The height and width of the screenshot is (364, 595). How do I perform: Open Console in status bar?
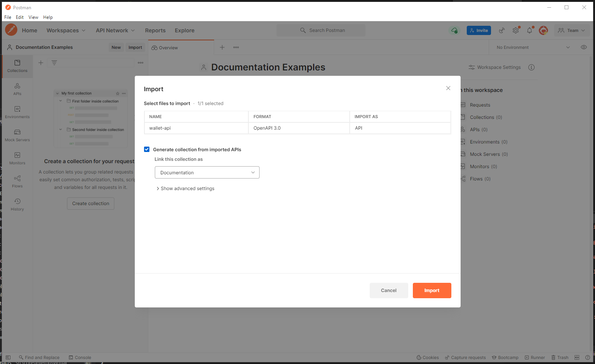click(80, 357)
